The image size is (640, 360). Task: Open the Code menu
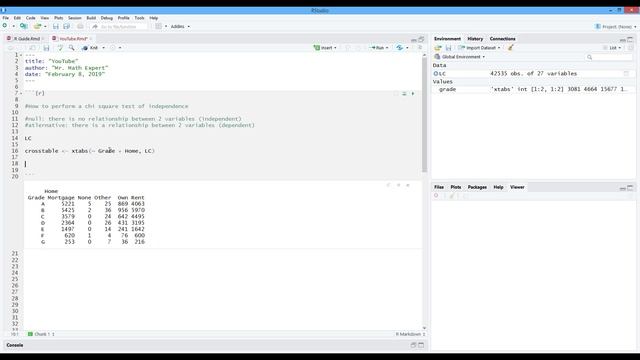[x=31, y=18]
